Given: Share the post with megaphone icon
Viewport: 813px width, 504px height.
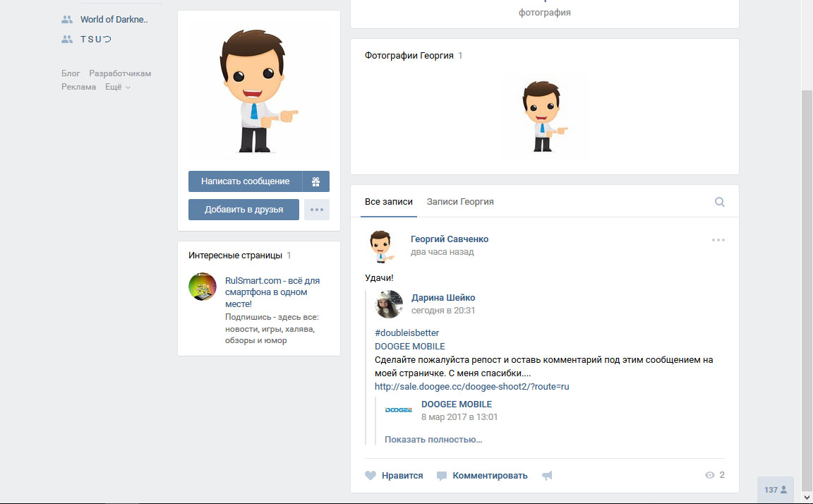Looking at the screenshot, I should (x=547, y=475).
